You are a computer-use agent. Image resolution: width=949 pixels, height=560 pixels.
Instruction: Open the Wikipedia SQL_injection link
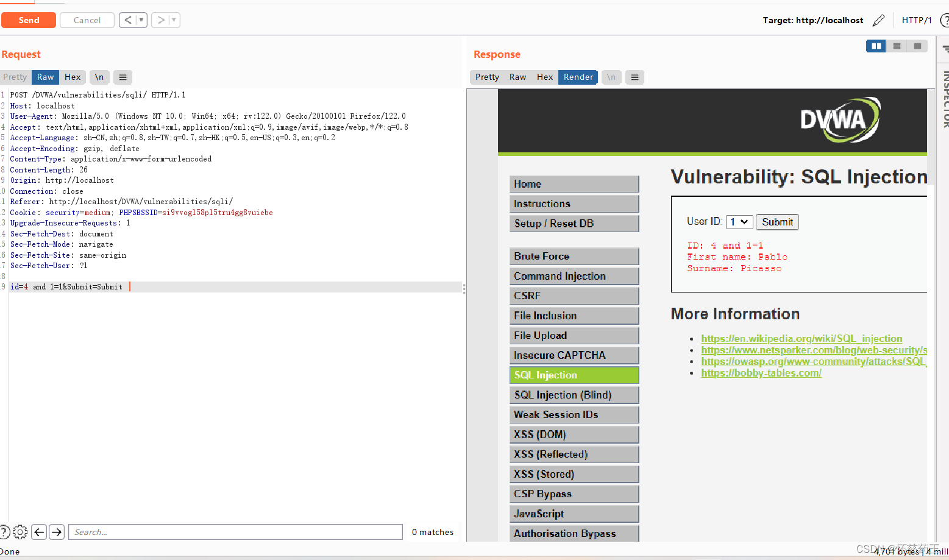[801, 339]
